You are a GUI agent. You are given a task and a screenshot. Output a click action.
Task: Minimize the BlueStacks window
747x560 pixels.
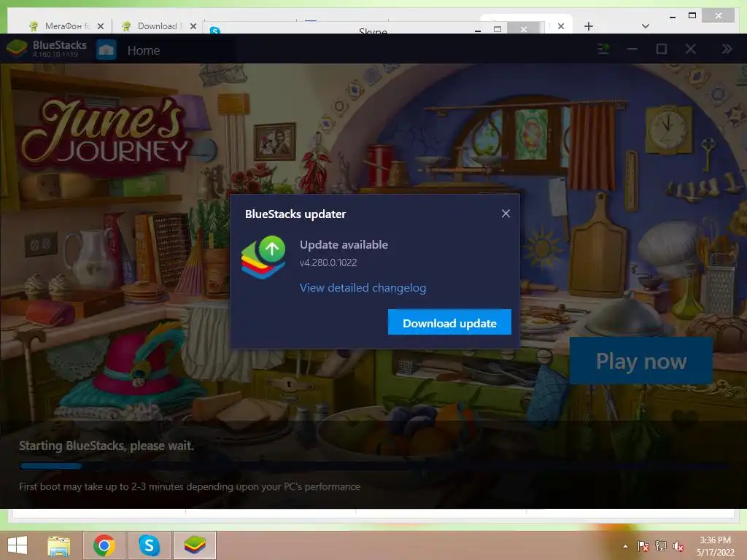pyautogui.click(x=632, y=49)
